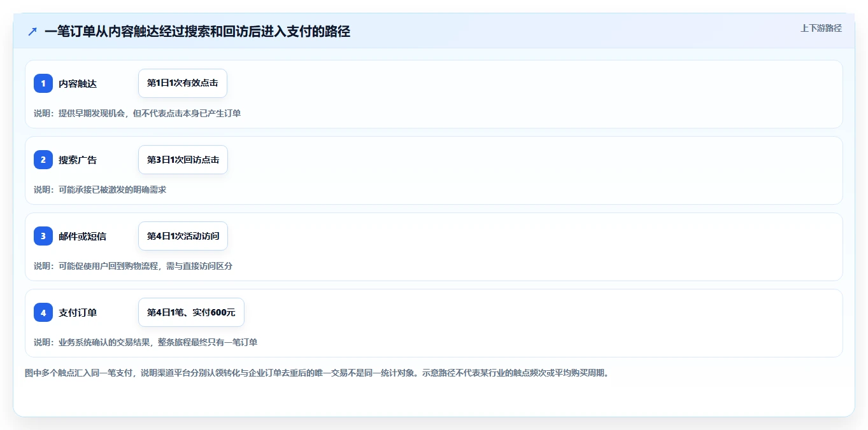Select the 第4日1次活动访问 chip

(183, 236)
